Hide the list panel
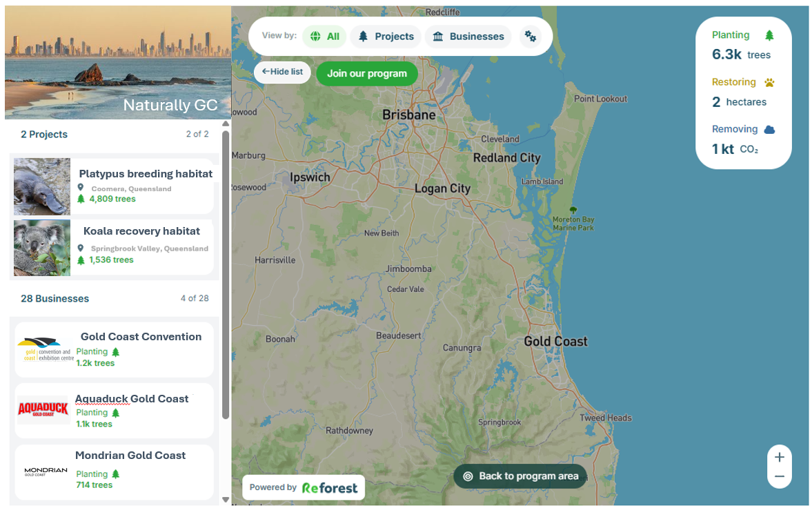The image size is (812, 508). coord(282,72)
